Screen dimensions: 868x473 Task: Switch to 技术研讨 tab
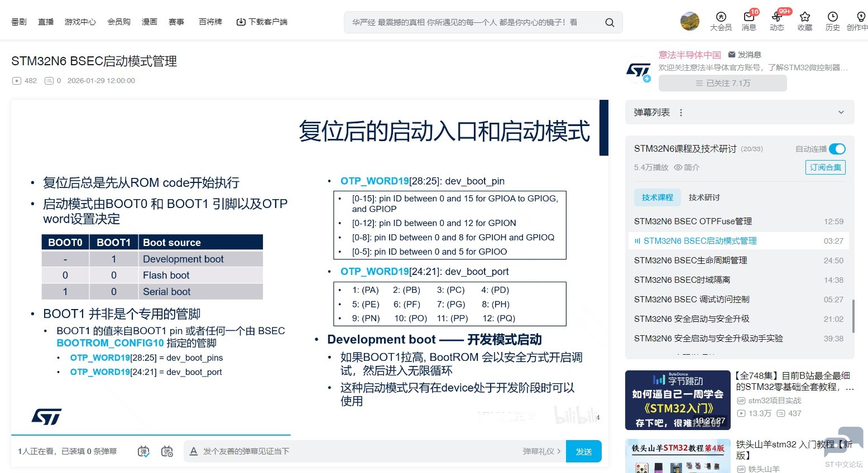pyautogui.click(x=704, y=197)
